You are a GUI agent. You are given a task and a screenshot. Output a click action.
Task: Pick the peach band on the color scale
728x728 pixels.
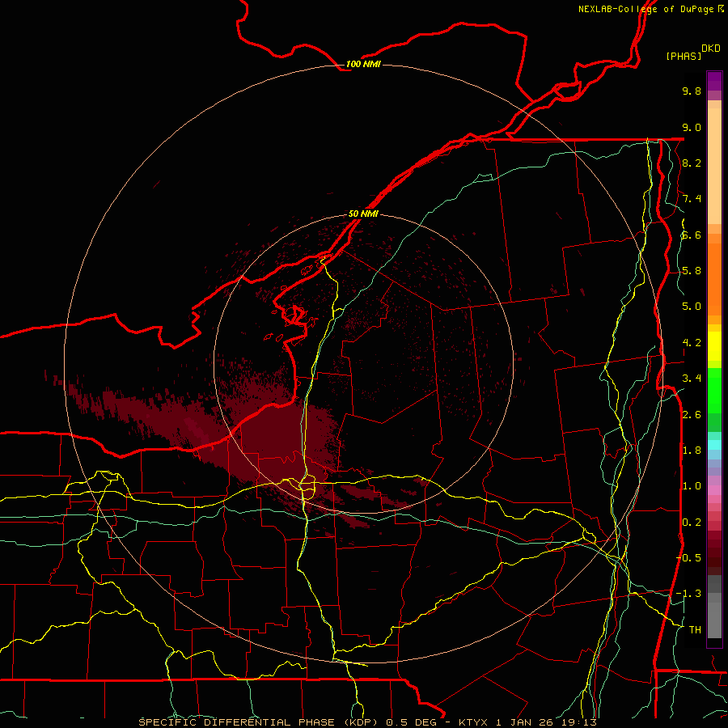coord(714,166)
